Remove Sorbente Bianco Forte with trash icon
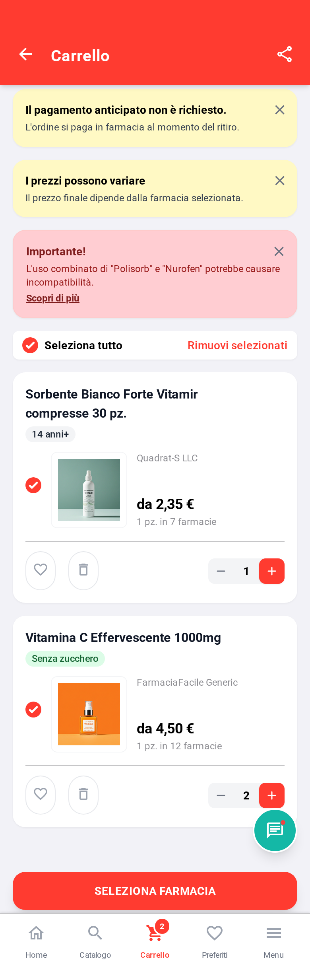310x980 pixels. point(83,571)
